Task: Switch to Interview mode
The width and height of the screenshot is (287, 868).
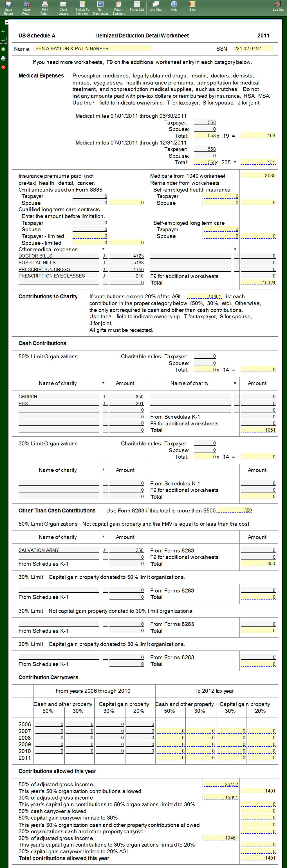Action: 82,7
